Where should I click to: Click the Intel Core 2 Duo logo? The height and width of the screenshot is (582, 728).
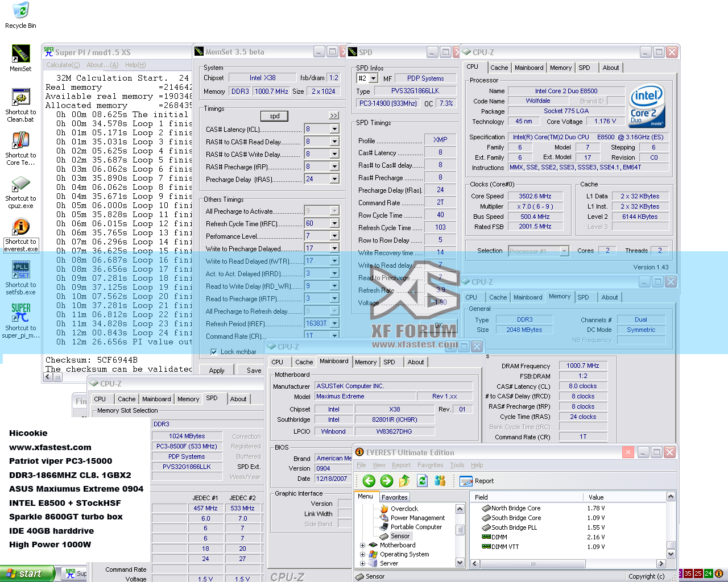click(647, 107)
